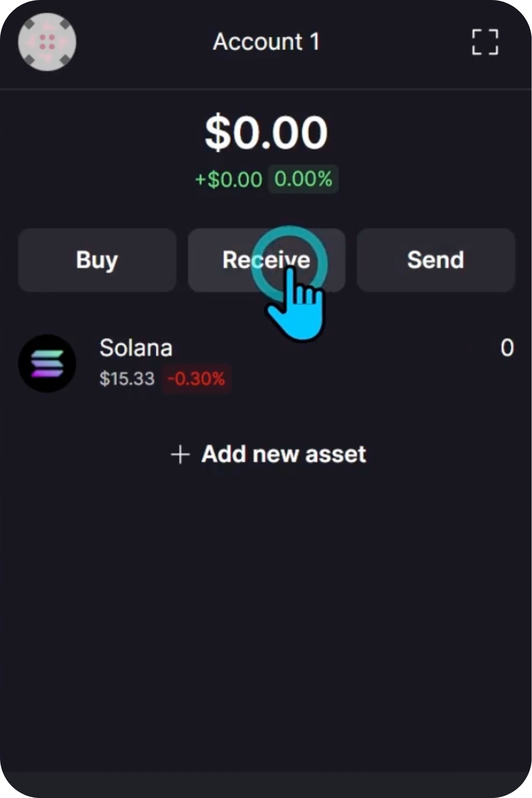Click the red -0.30% Solana badge

pyautogui.click(x=196, y=378)
